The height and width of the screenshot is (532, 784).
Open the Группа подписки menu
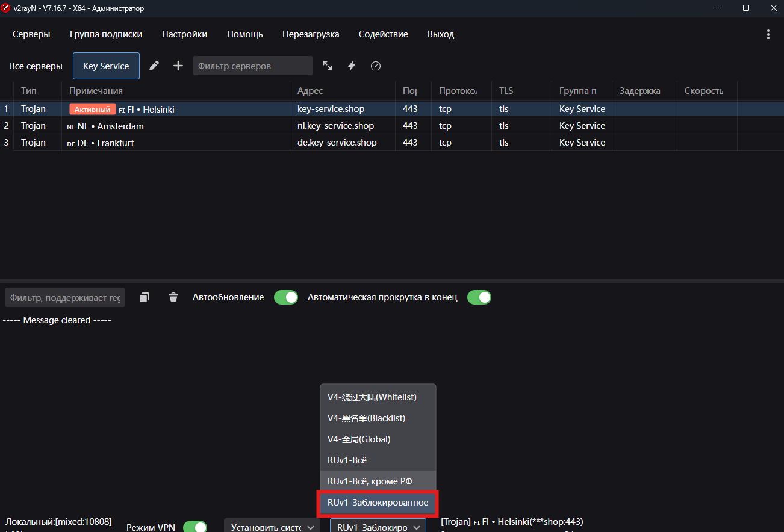tap(106, 34)
